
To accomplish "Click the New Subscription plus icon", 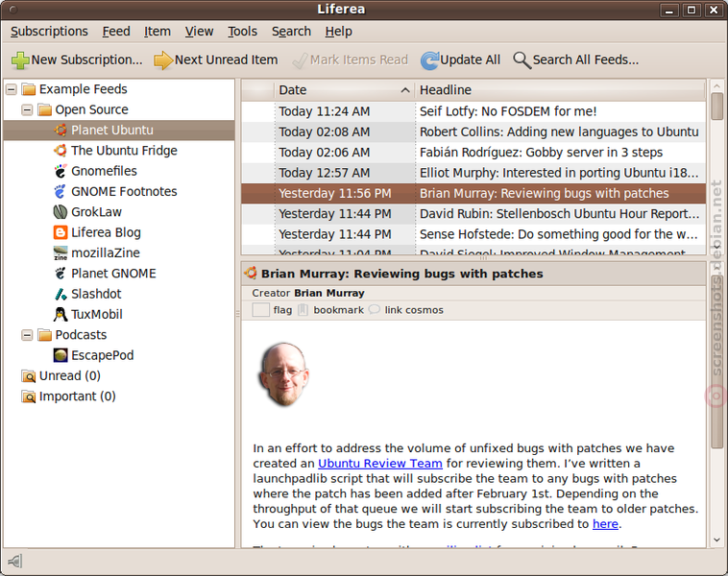I will [x=20, y=60].
